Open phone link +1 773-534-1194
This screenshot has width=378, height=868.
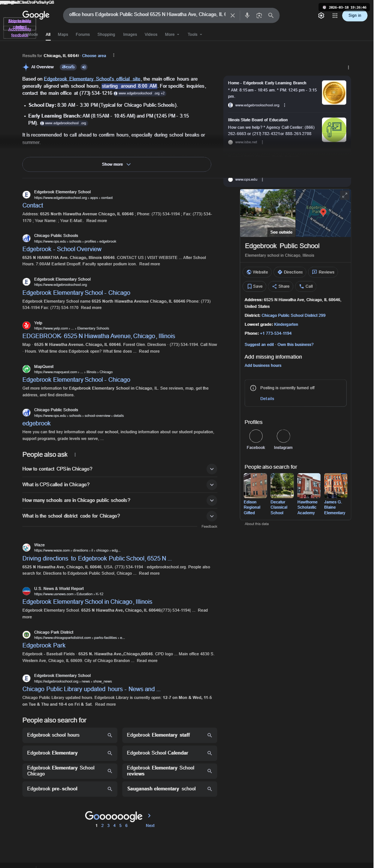276,333
